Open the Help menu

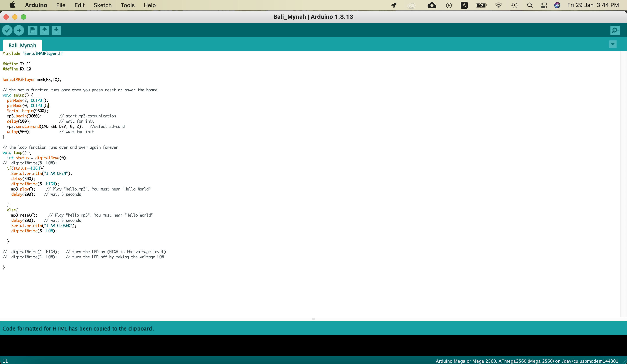click(150, 5)
